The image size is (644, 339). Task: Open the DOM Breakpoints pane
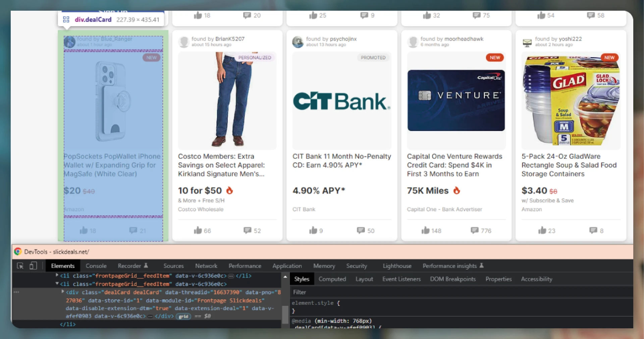coord(453,279)
